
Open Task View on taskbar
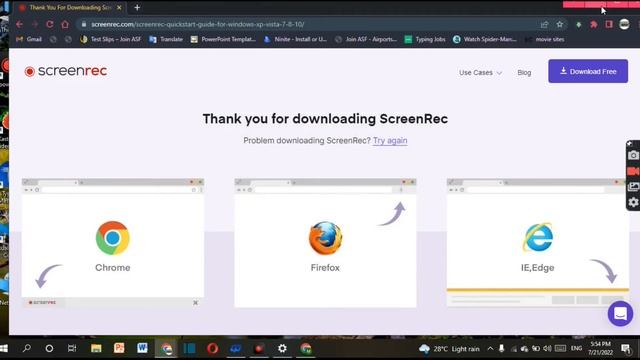(72, 348)
